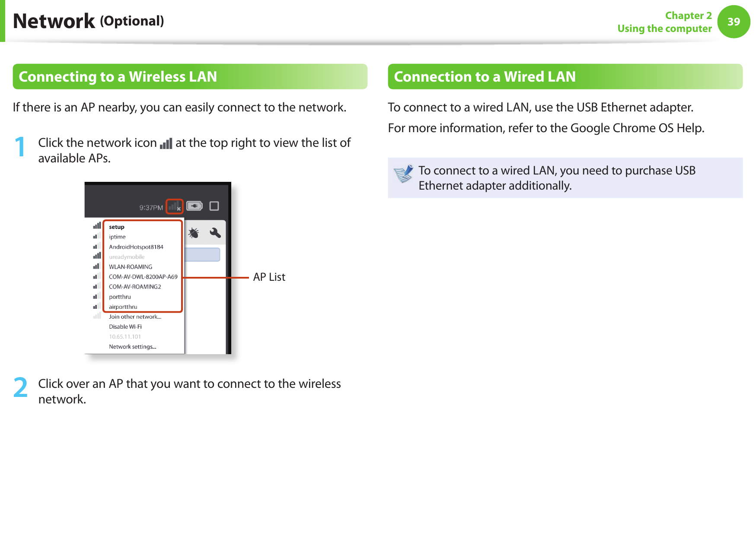This screenshot has height=536, width=756.
Task: Click the inline network icon in step 1
Action: click(166, 143)
